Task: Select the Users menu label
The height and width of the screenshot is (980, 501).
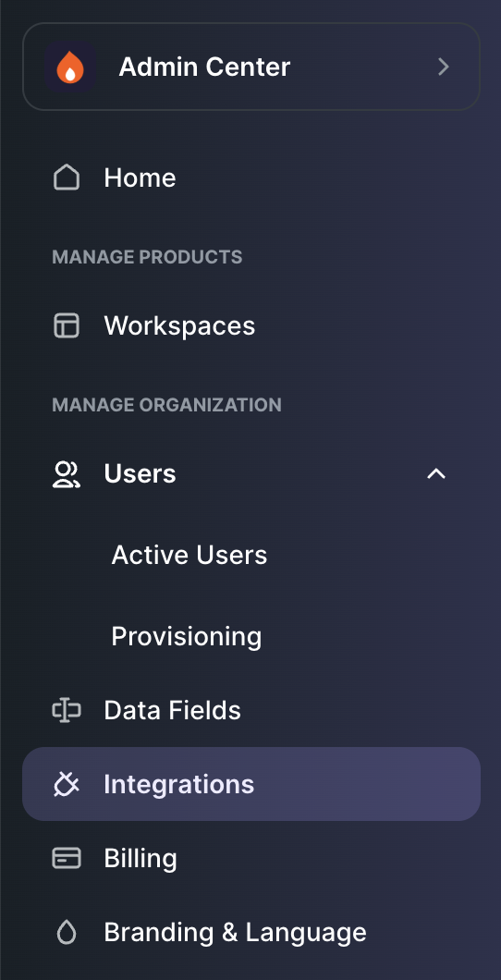Action: 140,473
